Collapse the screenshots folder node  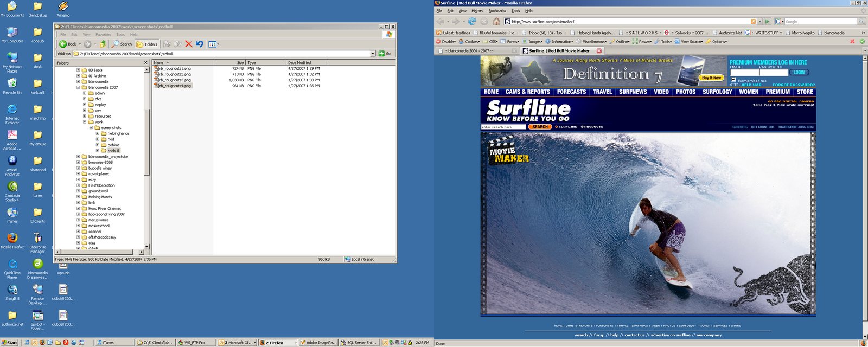tap(91, 128)
